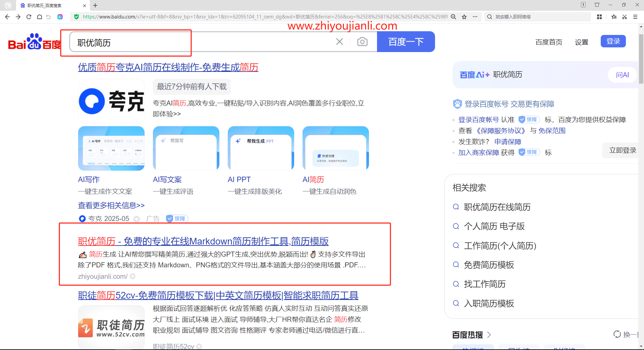
Task: Search related 找工作简历
Action: 485,284
